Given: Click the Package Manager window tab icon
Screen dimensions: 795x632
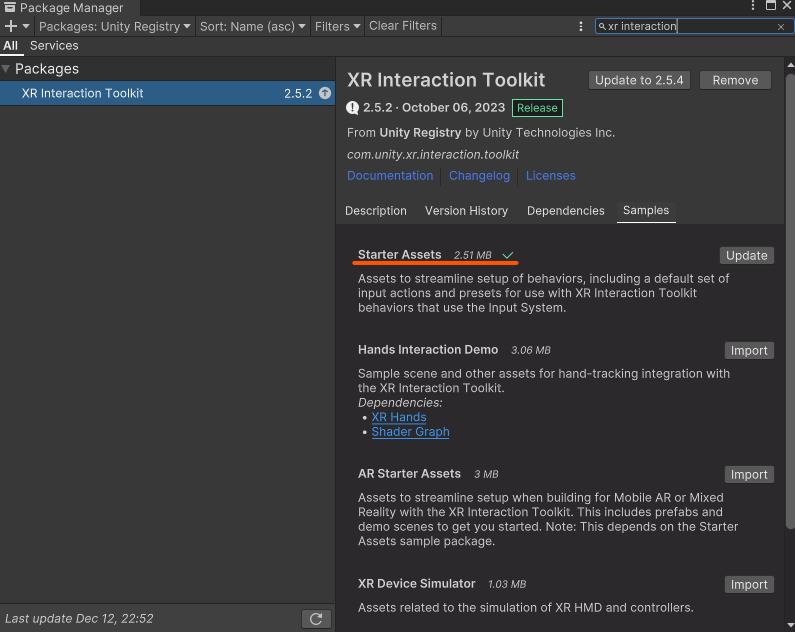Looking at the screenshot, I should coord(11,8).
